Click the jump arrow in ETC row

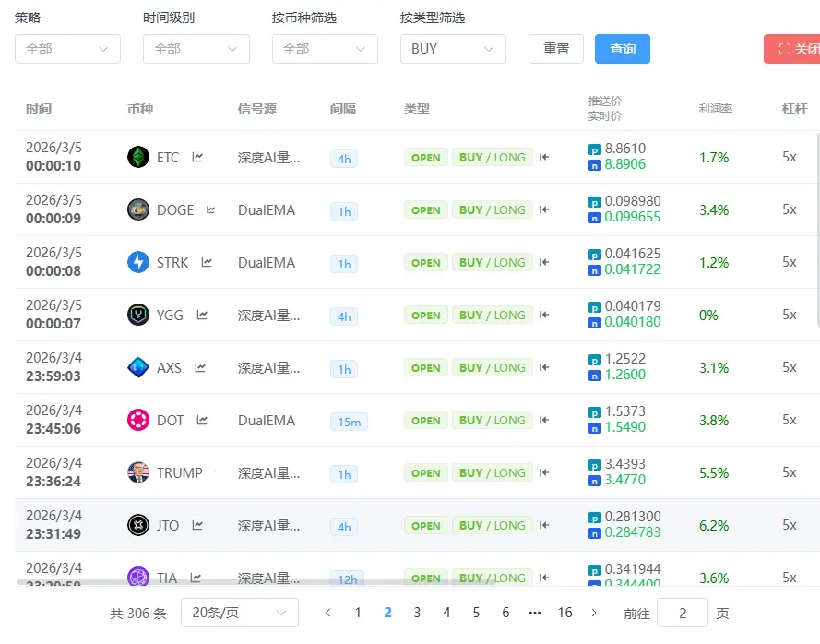tap(544, 157)
